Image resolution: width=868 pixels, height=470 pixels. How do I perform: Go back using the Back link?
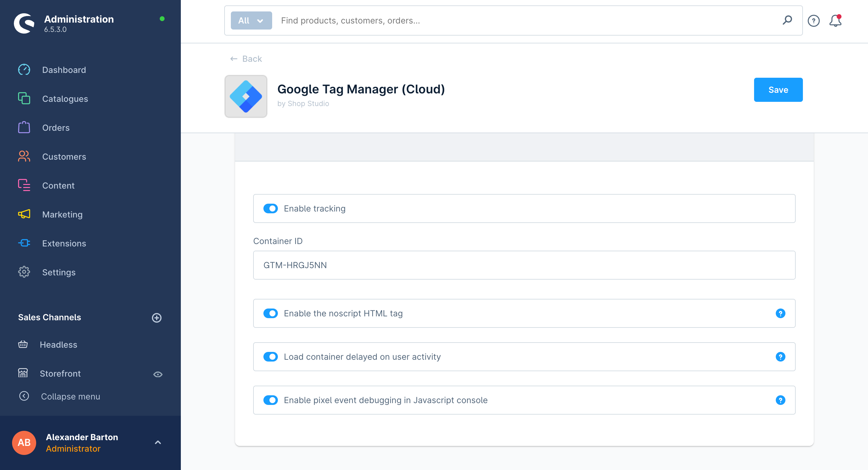pyautogui.click(x=246, y=59)
